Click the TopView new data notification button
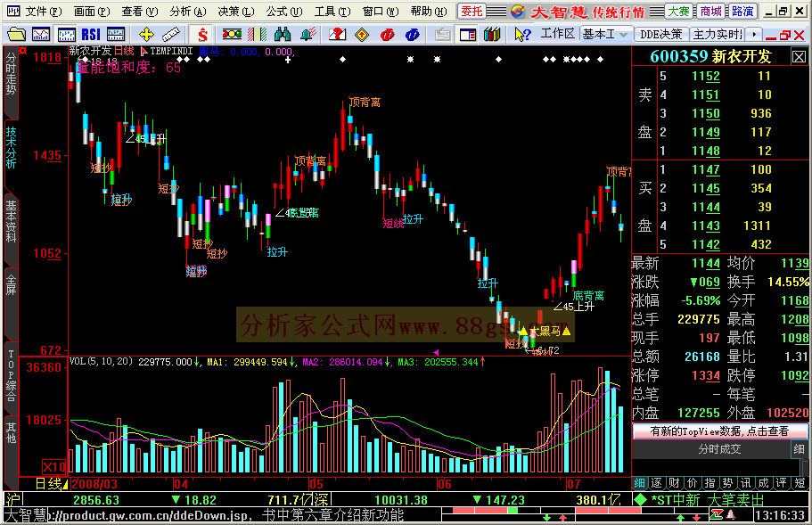Screen dimensions: 812x525 click(x=720, y=431)
